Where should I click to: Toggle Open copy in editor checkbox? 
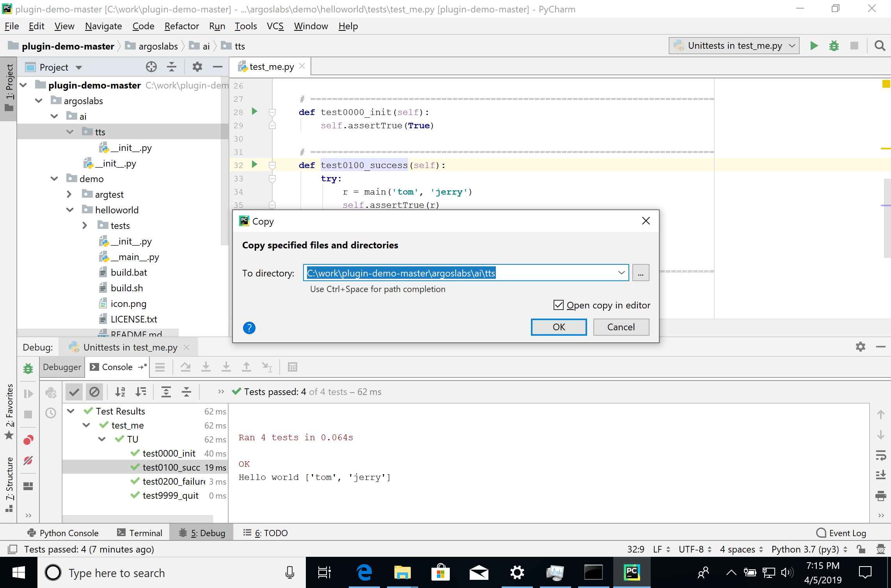558,305
